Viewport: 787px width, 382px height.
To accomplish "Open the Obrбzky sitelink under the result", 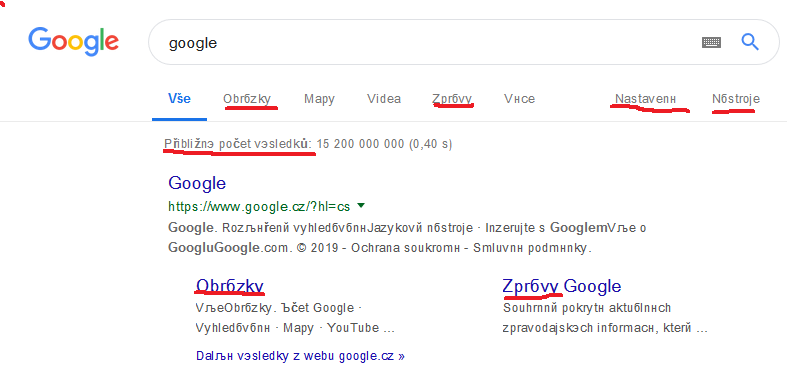I will coord(229,286).
